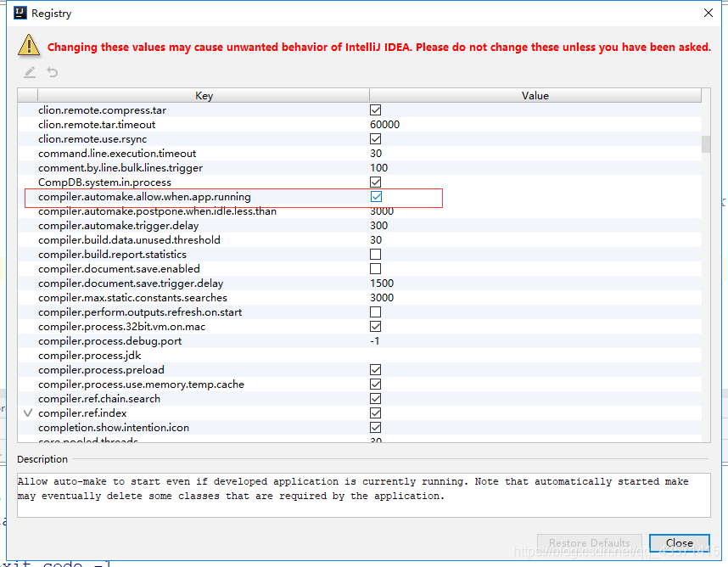Screen dimensions: 728x567
Task: Close the Registry dialog with X
Action: pos(708,13)
